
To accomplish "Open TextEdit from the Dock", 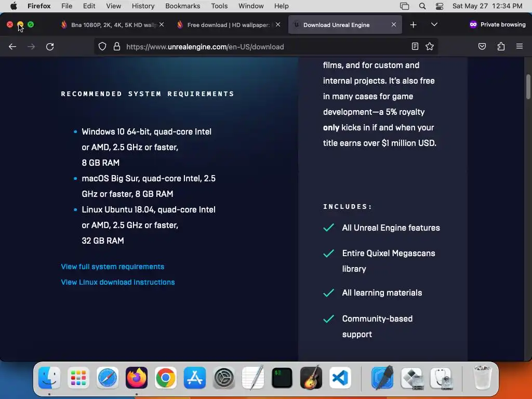I will (x=253, y=377).
